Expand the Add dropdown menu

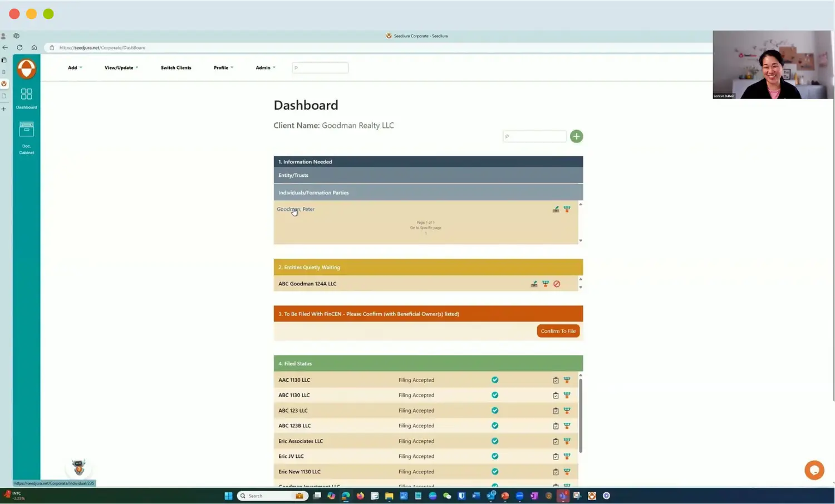(x=75, y=68)
